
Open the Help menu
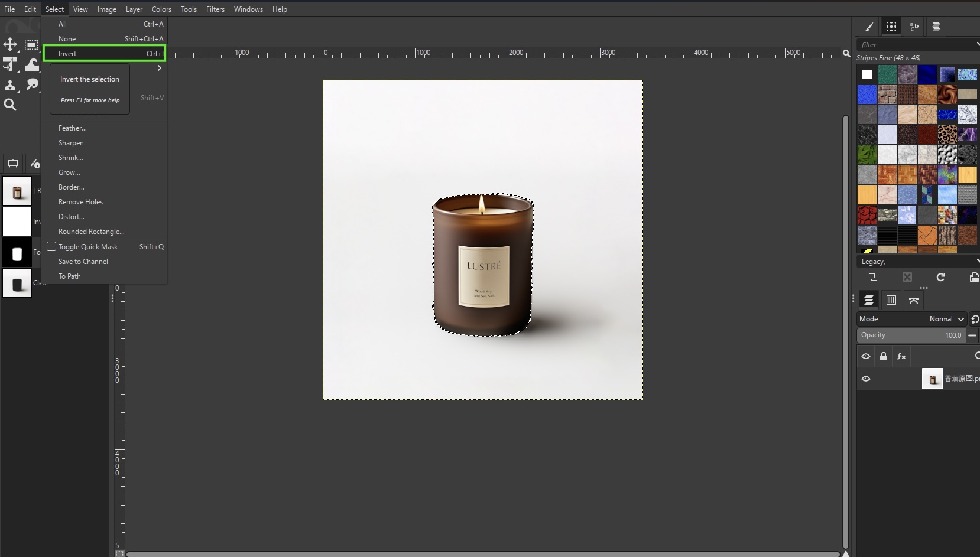point(280,9)
